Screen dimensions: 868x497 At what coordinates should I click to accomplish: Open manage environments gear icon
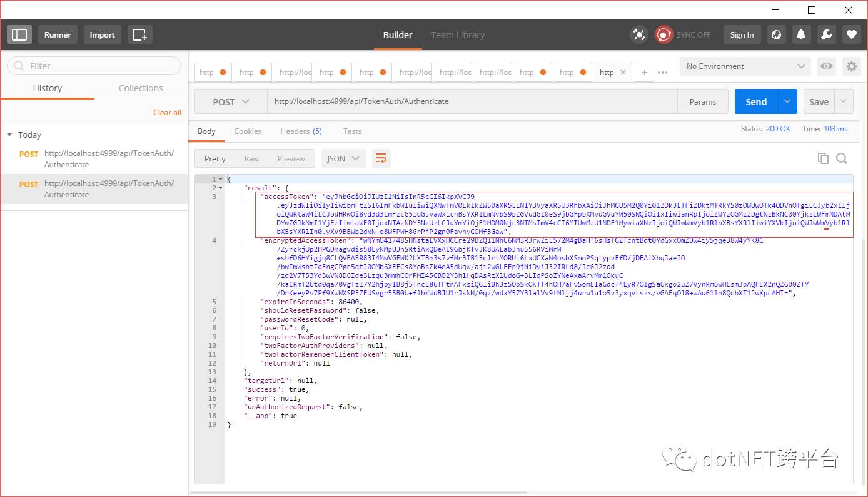(x=851, y=66)
